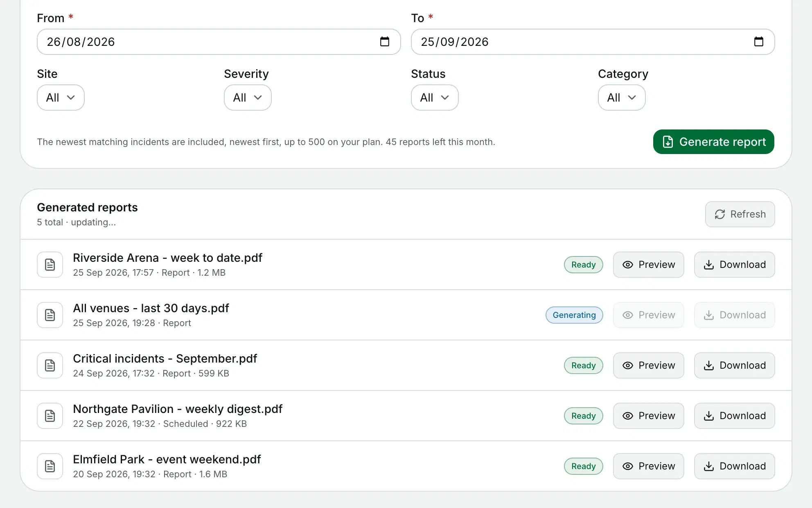Screen dimensions: 812x508
Task: Click the Ready badge on Riverside Arena row
Action: click(584, 265)
